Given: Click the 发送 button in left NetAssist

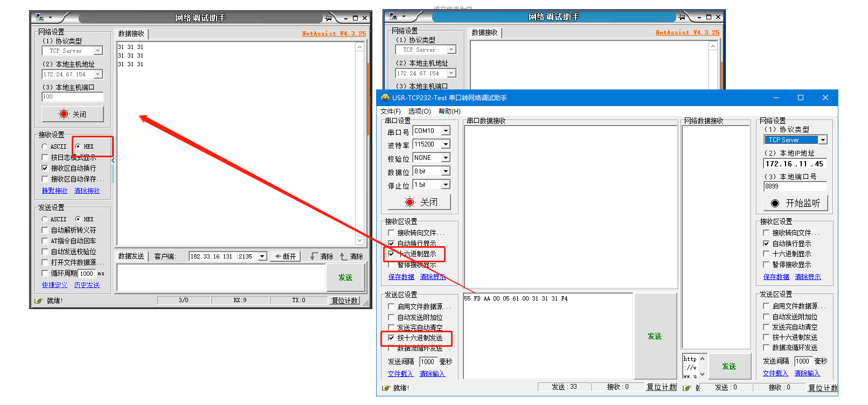Looking at the screenshot, I should (345, 278).
